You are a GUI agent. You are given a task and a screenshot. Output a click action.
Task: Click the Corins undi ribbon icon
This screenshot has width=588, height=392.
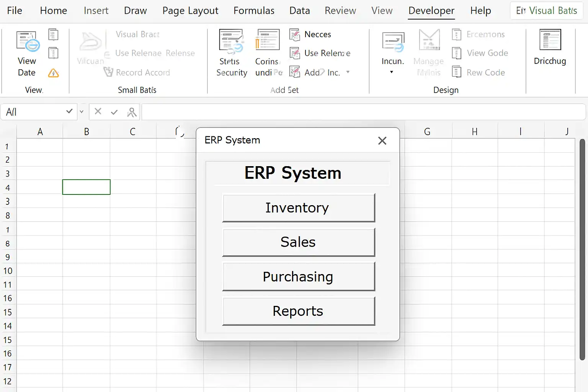(x=268, y=40)
